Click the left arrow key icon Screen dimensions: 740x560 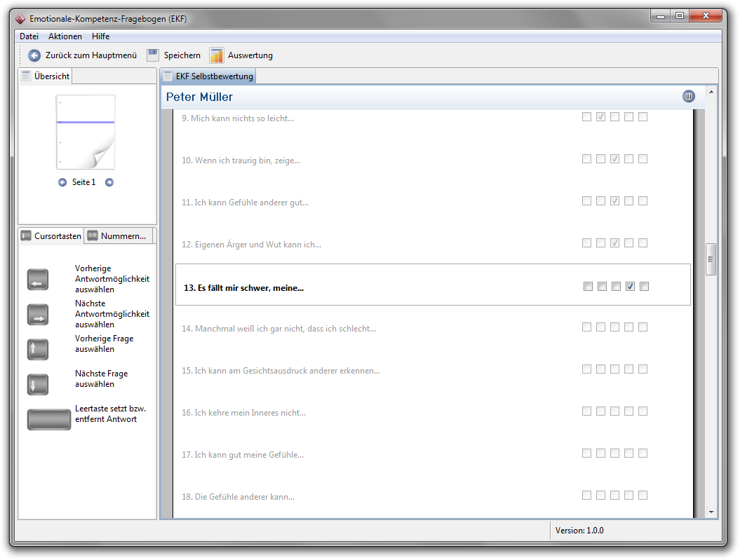pyautogui.click(x=38, y=280)
